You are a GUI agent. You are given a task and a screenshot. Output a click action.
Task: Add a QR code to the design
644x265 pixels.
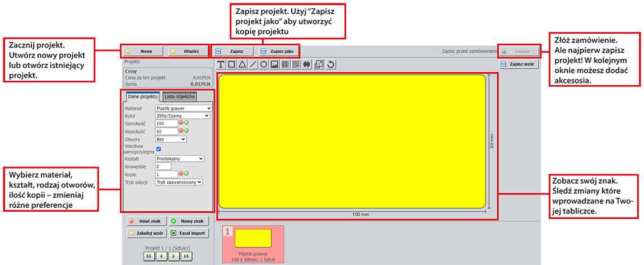coord(296,64)
